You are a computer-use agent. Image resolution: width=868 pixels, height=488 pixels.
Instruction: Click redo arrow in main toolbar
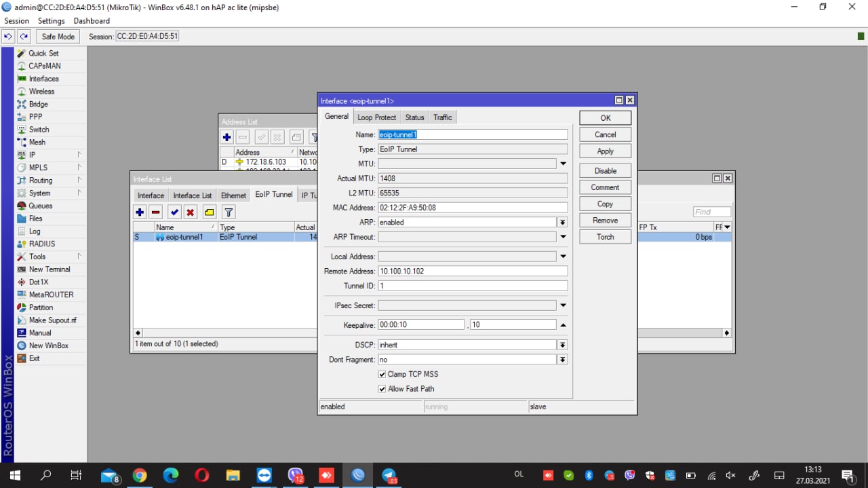pos(24,37)
